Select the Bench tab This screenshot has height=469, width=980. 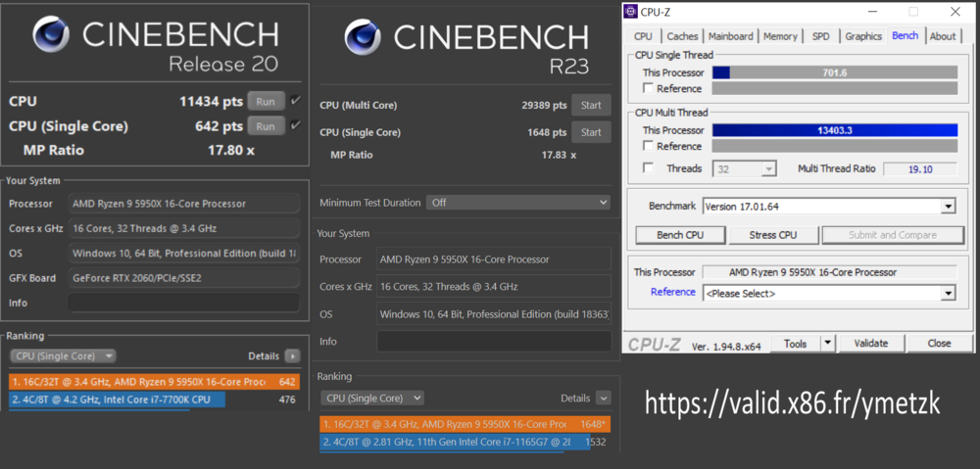tap(905, 35)
